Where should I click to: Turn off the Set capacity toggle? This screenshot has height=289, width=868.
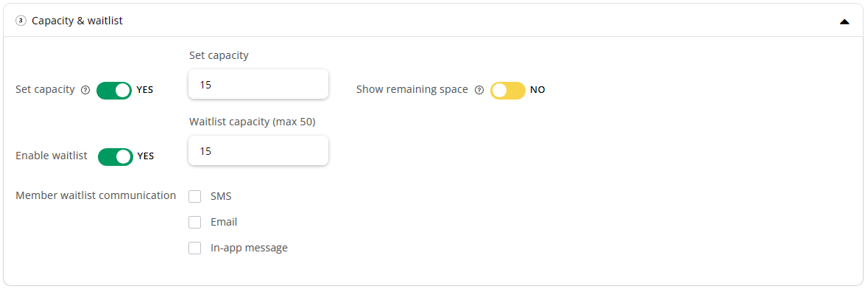114,90
